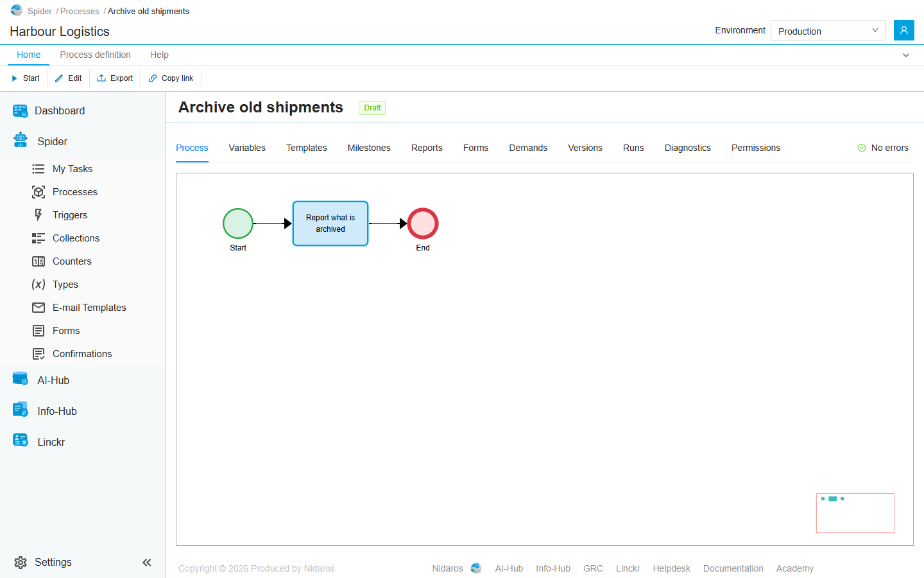Click the user profile icon

[903, 30]
